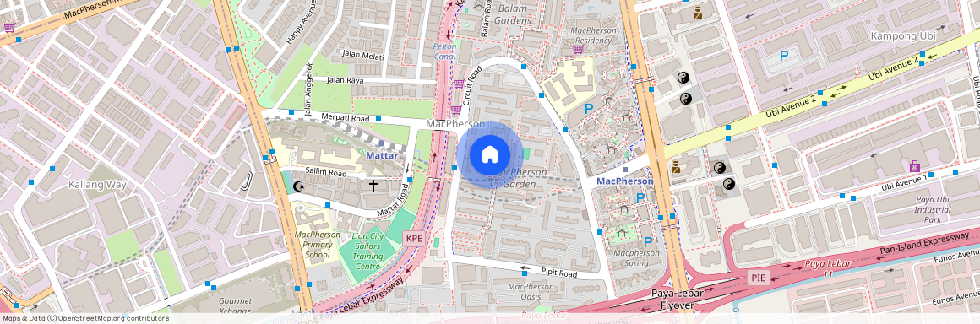
Task: Select the mosque crescent icon on Sallim Road
Action: (299, 186)
